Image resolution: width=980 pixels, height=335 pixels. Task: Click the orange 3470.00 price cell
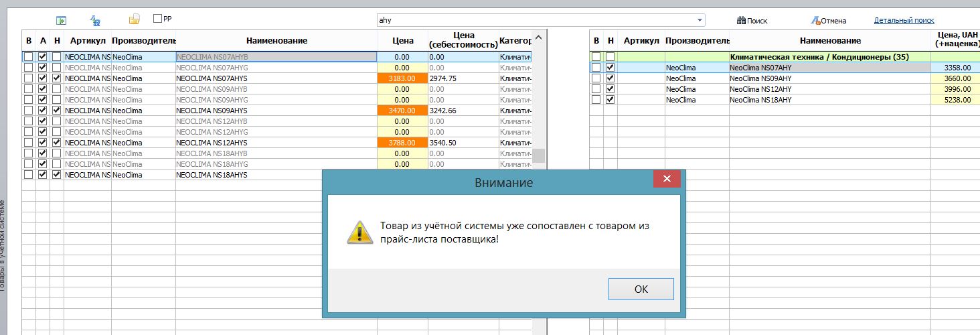coord(402,111)
